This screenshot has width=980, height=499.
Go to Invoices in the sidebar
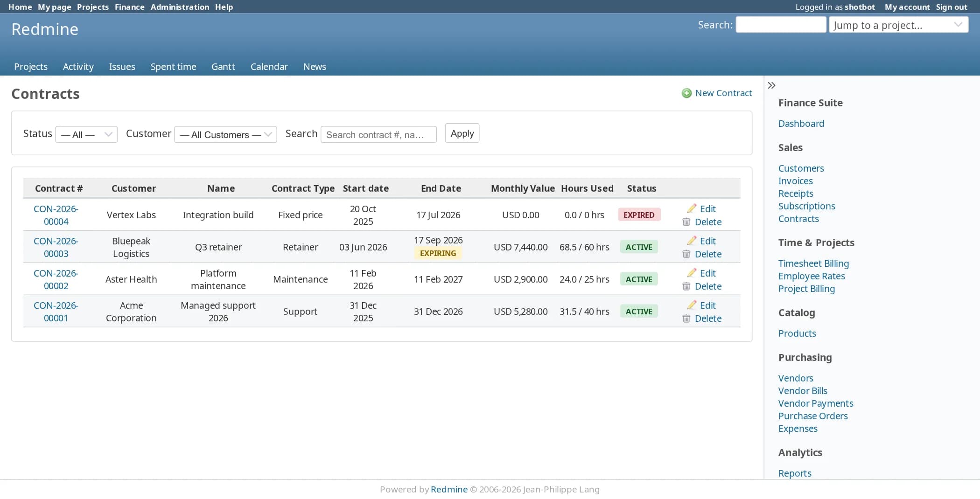pos(795,181)
